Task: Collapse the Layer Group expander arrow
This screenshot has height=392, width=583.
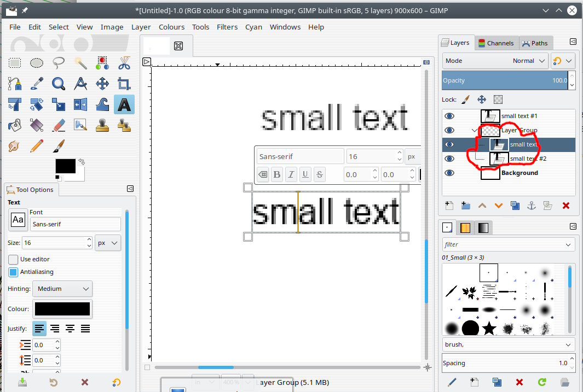Action: [474, 131]
